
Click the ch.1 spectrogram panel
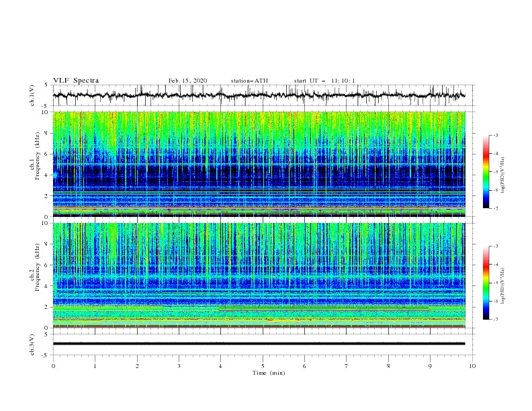[259, 164]
